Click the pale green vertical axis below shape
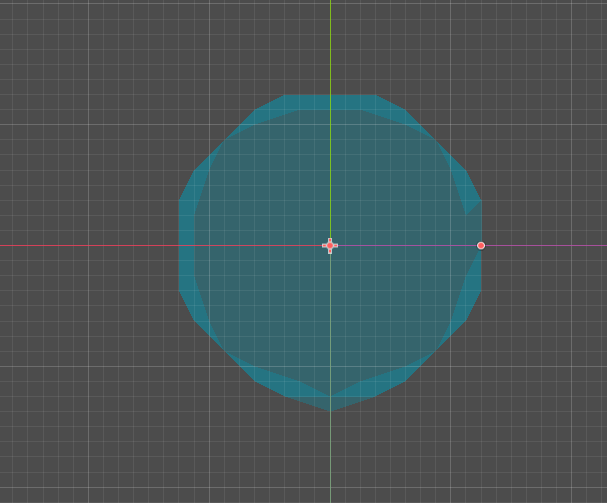The height and width of the screenshot is (503, 607). coord(330,457)
